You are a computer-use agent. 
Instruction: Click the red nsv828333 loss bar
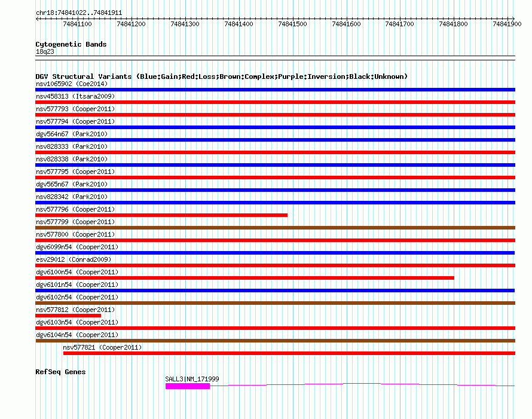275,152
